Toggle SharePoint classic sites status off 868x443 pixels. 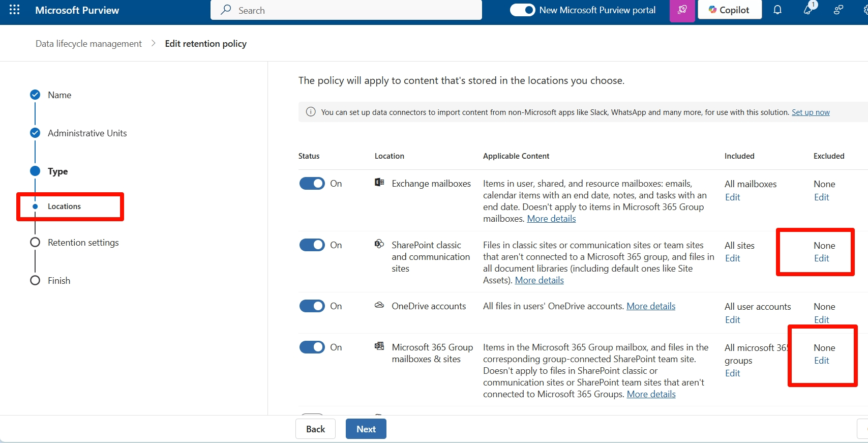312,245
